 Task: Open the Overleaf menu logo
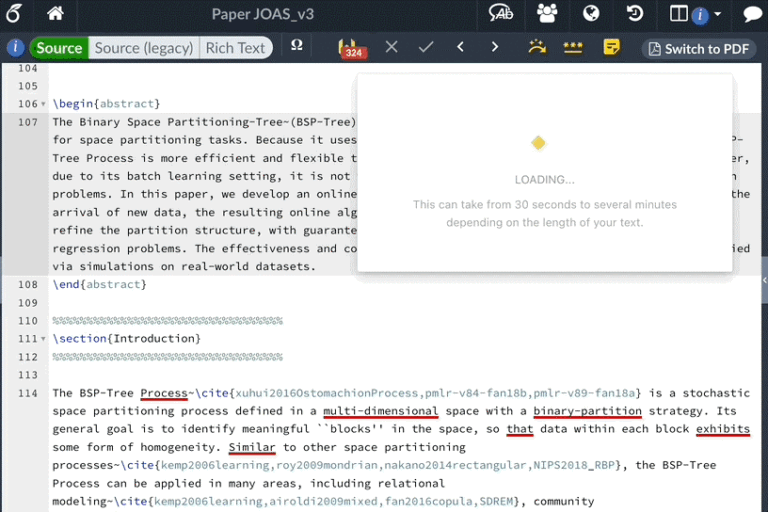(x=14, y=14)
